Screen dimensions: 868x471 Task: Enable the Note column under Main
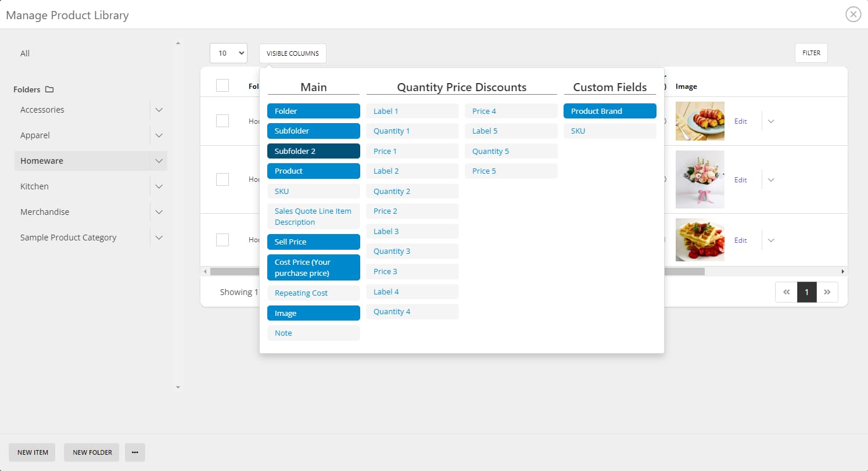click(313, 333)
